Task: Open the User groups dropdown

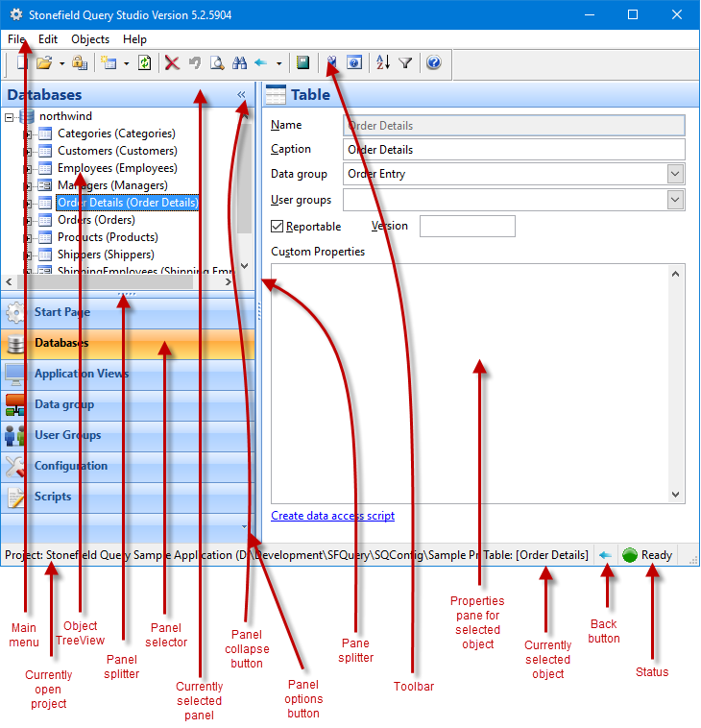Action: (x=675, y=200)
